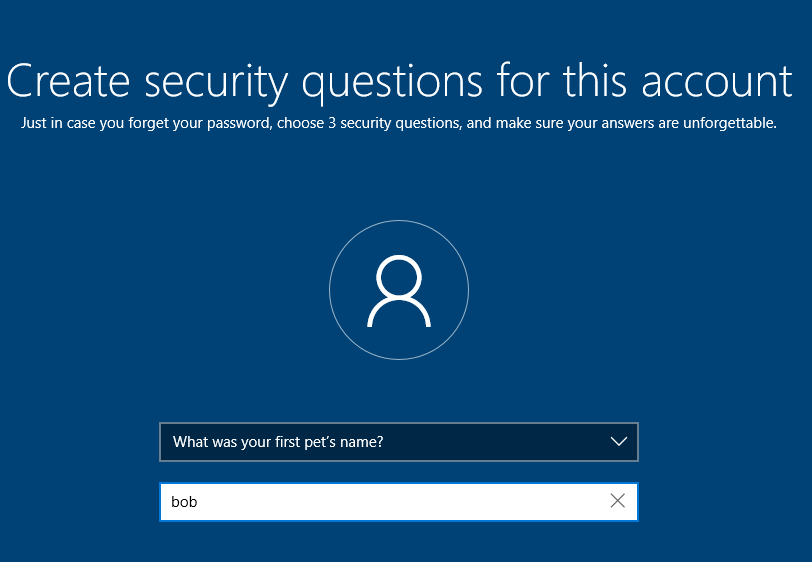Viewport: 812px width, 562px height.
Task: Click "security questions" text in the subtitle
Action: pos(400,123)
